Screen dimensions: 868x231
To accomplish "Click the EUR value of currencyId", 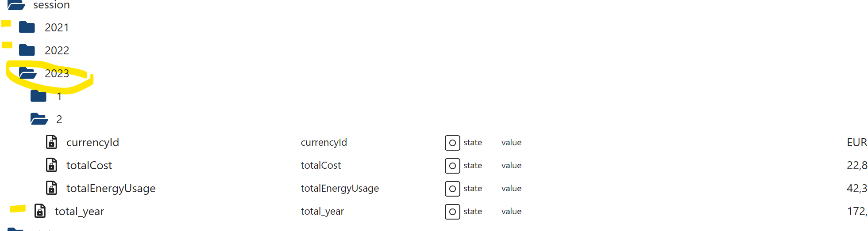I will point(856,142).
